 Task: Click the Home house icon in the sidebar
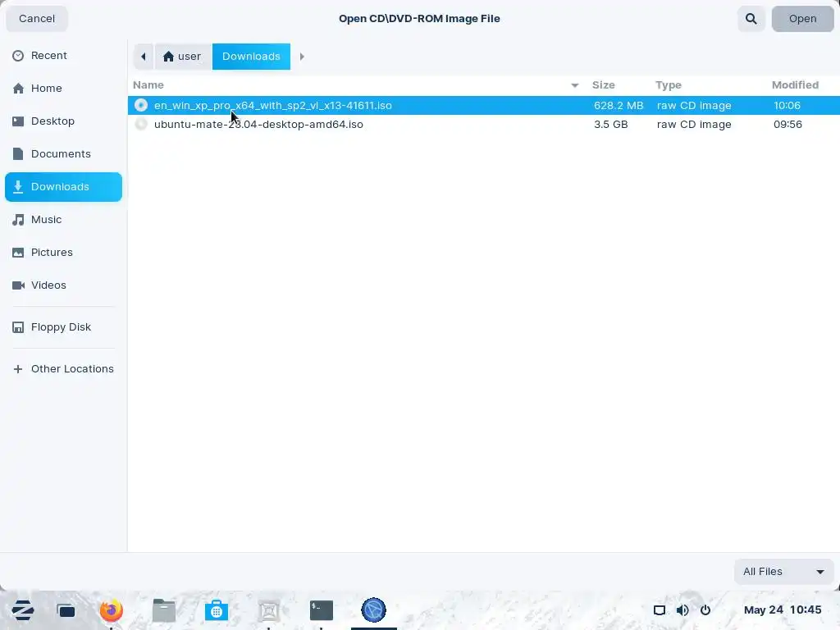18,89
